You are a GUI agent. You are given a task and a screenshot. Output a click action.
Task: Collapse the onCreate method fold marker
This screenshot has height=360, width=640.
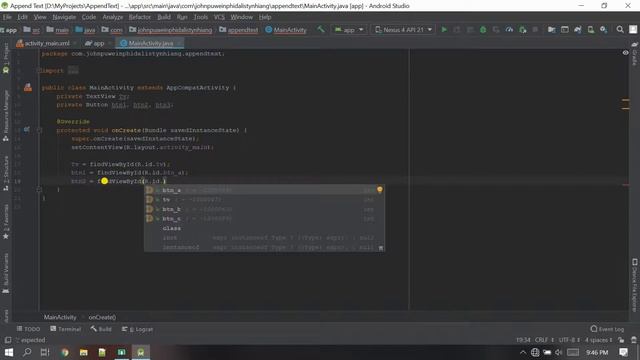(40, 130)
